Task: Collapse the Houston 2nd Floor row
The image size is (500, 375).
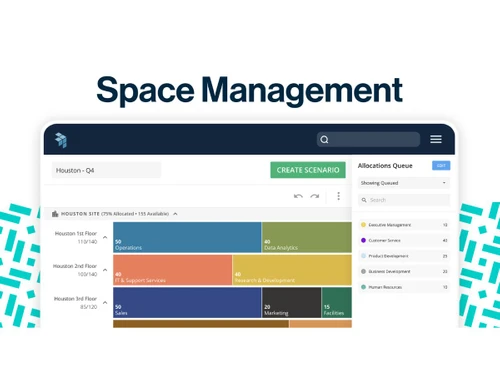Action: [105, 270]
